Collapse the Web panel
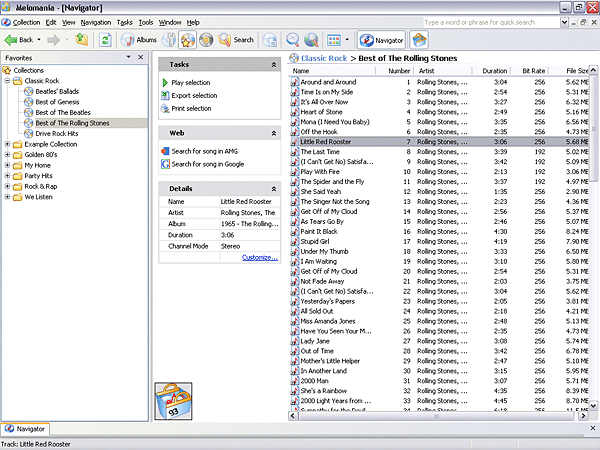 (274, 133)
